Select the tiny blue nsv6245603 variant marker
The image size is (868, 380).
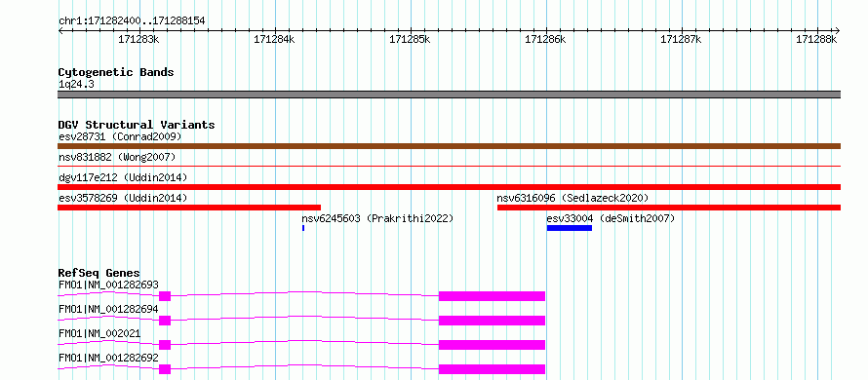click(x=303, y=228)
